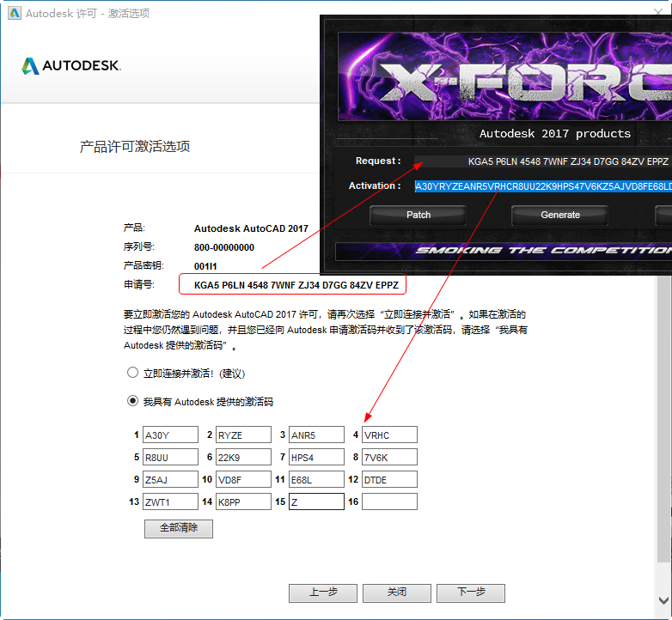The width and height of the screenshot is (672, 620).
Task: Click activation code field 3 containing ANR5
Action: [x=316, y=435]
